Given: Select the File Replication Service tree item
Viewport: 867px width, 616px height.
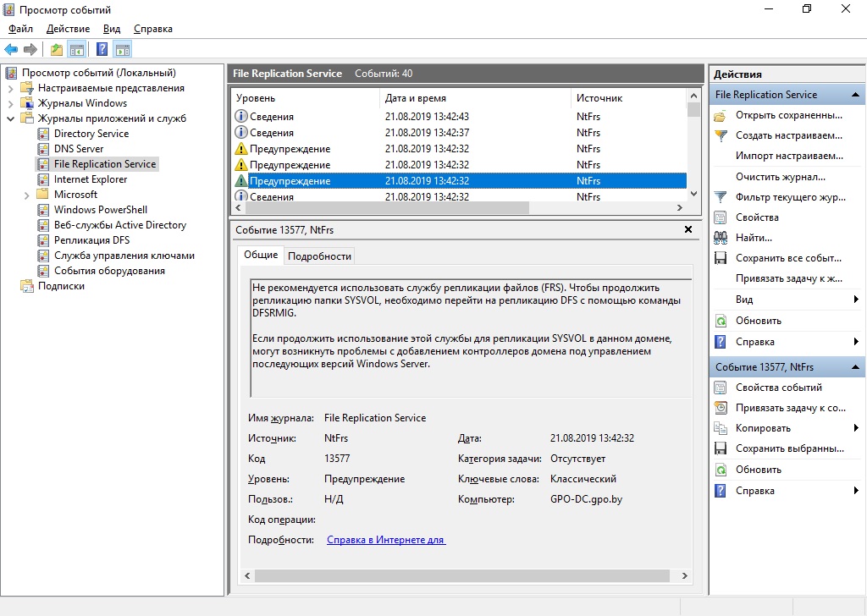Looking at the screenshot, I should (x=105, y=164).
